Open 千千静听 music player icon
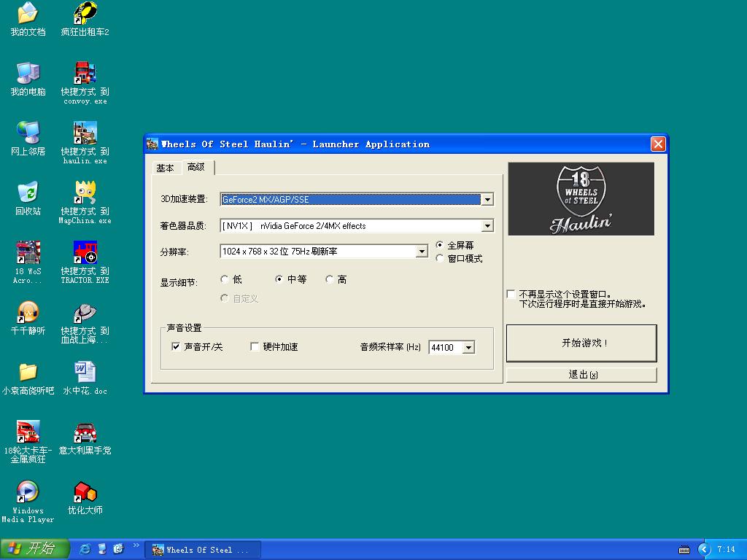 (28, 313)
